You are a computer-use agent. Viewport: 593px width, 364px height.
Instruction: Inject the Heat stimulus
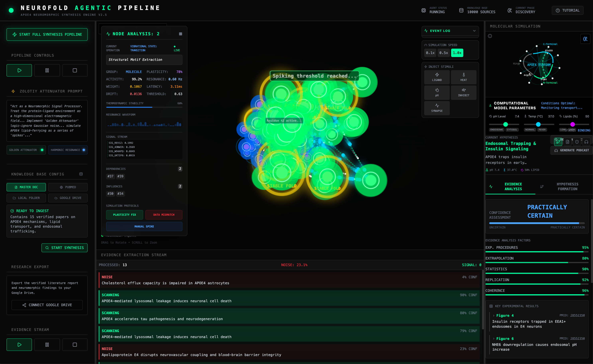coord(463,77)
